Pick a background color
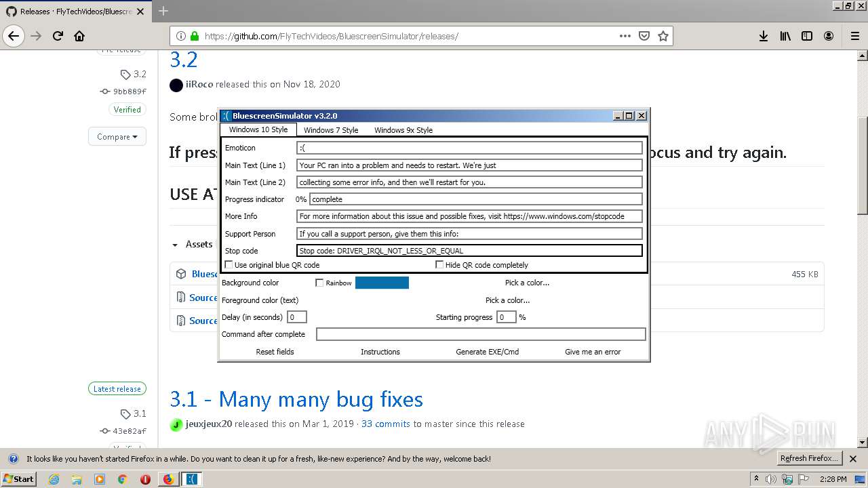The image size is (868, 488). click(x=527, y=283)
